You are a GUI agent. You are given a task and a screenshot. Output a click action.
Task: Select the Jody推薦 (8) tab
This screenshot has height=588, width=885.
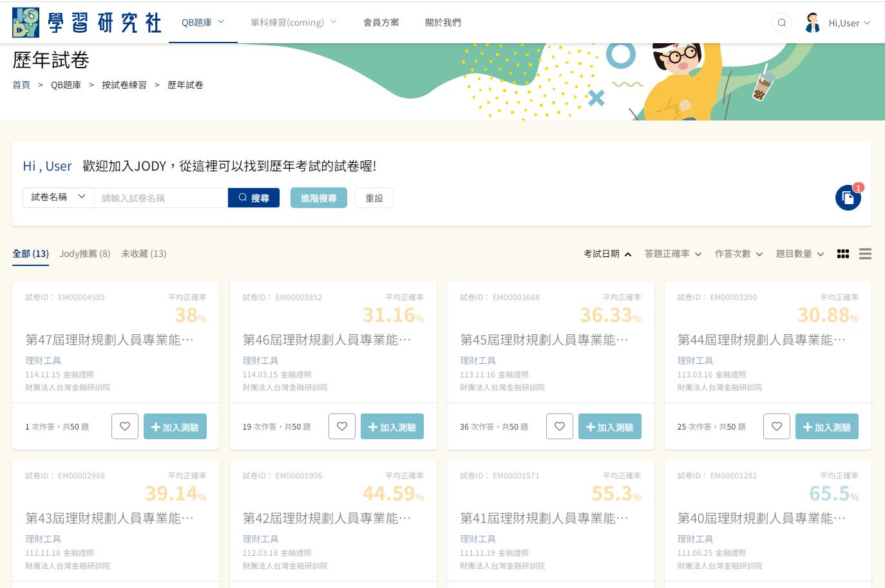pos(85,254)
